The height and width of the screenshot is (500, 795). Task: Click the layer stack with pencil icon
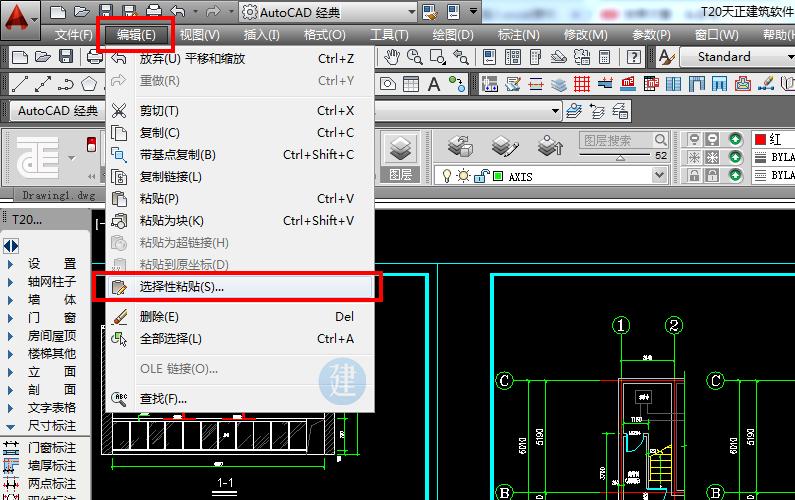505,147
